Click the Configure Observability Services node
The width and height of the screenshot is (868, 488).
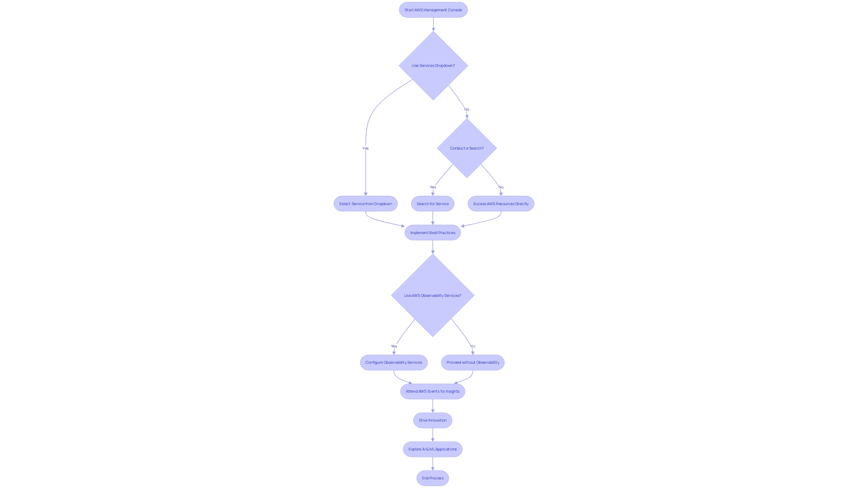(x=393, y=362)
